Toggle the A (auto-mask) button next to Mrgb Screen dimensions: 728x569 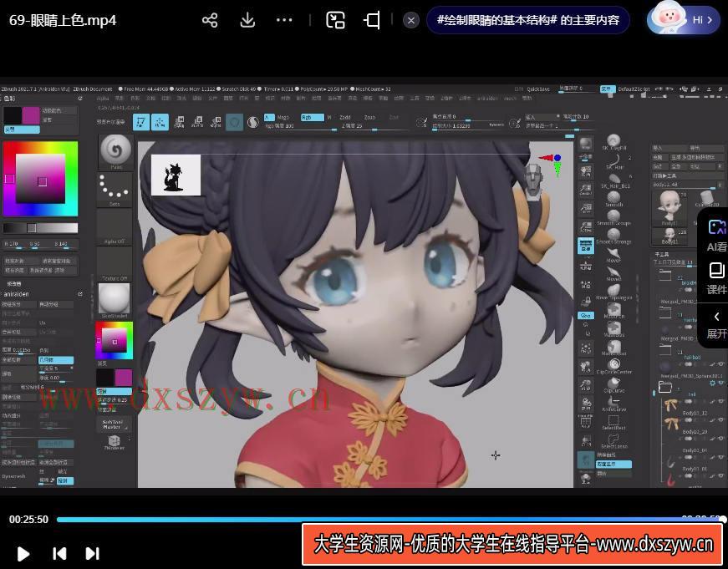(269, 117)
